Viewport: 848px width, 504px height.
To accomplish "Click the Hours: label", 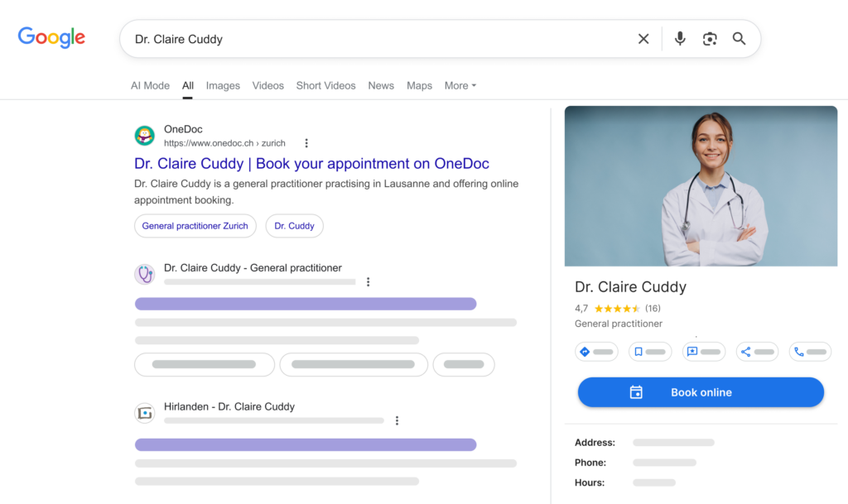I will [x=590, y=482].
